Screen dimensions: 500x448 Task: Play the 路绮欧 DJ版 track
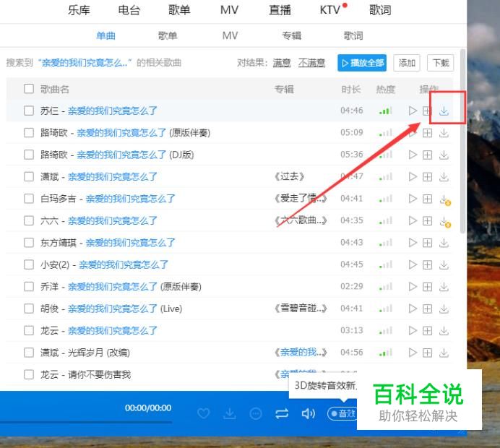pyautogui.click(x=413, y=155)
